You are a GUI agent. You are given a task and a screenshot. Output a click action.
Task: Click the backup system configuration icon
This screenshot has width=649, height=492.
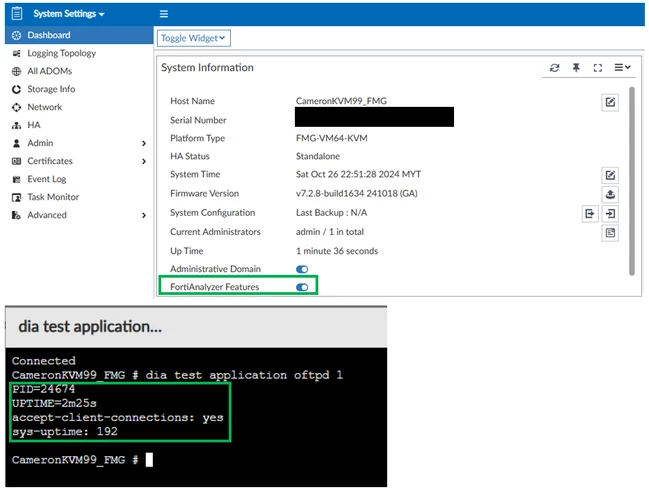pyautogui.click(x=590, y=214)
